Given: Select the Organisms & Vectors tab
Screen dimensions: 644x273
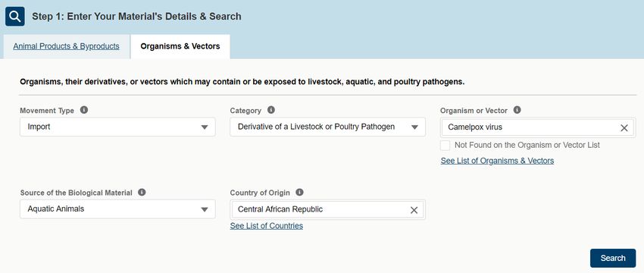Looking at the screenshot, I should [x=180, y=46].
